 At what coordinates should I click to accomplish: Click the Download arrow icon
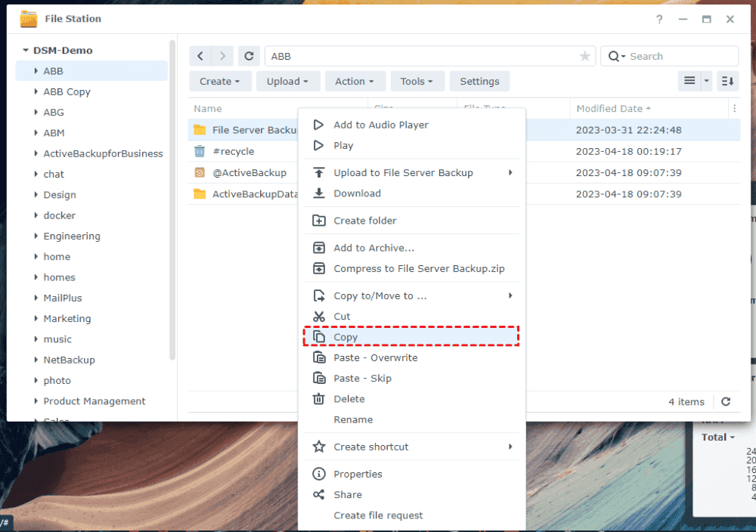pos(319,193)
